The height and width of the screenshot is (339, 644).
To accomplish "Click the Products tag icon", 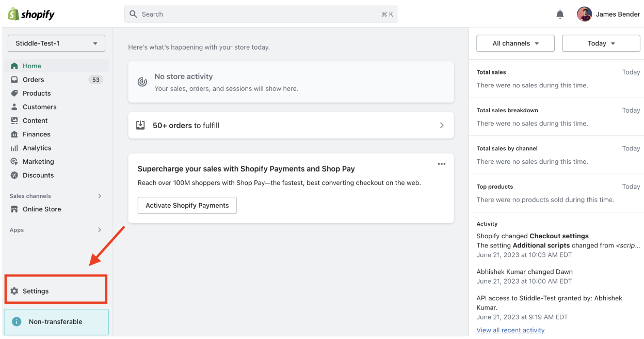I will (14, 93).
